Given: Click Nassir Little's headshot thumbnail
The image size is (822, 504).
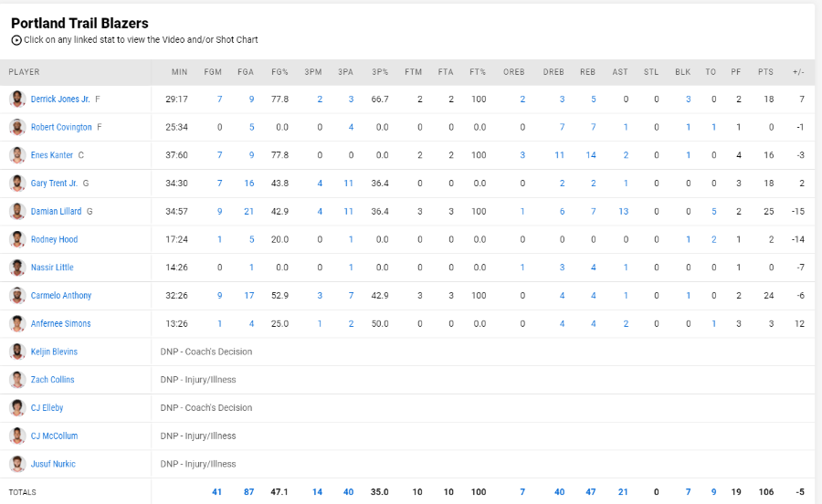Looking at the screenshot, I should pos(17,268).
